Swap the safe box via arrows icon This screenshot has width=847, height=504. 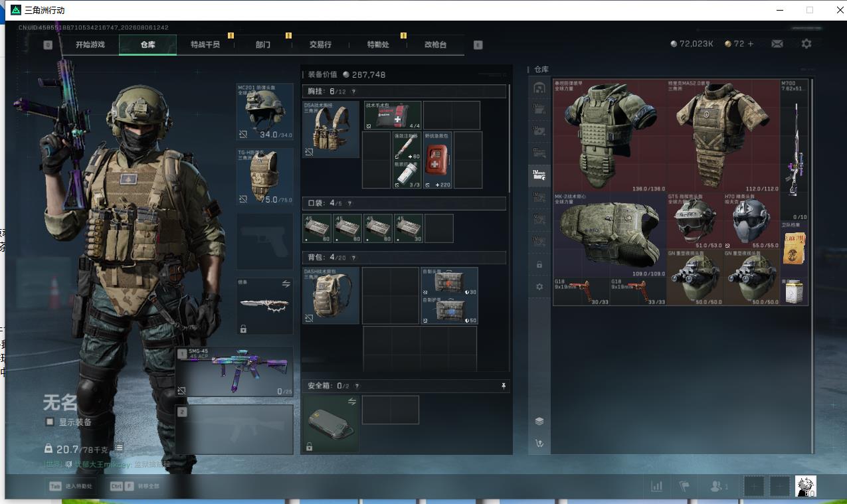[x=352, y=402]
